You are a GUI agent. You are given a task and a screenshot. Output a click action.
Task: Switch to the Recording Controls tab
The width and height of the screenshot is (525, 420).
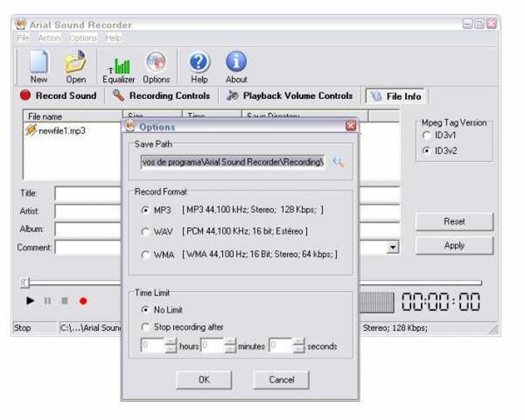(161, 96)
